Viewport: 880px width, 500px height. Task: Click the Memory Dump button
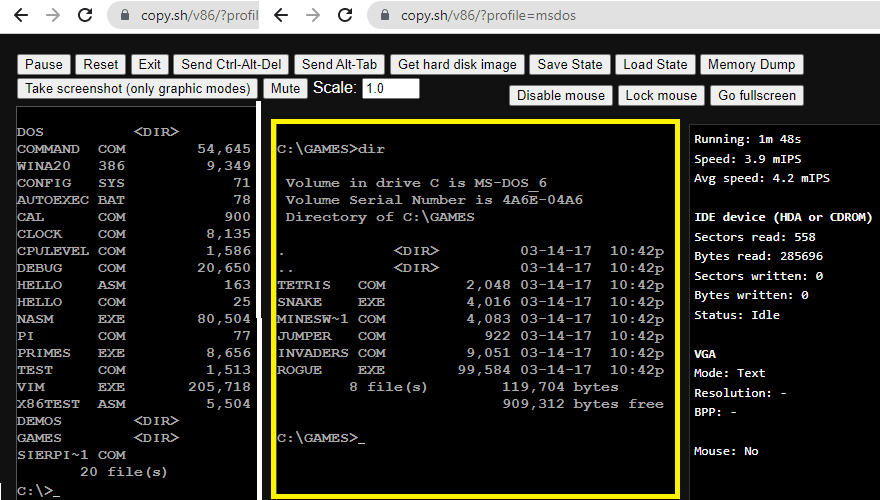[x=751, y=64]
